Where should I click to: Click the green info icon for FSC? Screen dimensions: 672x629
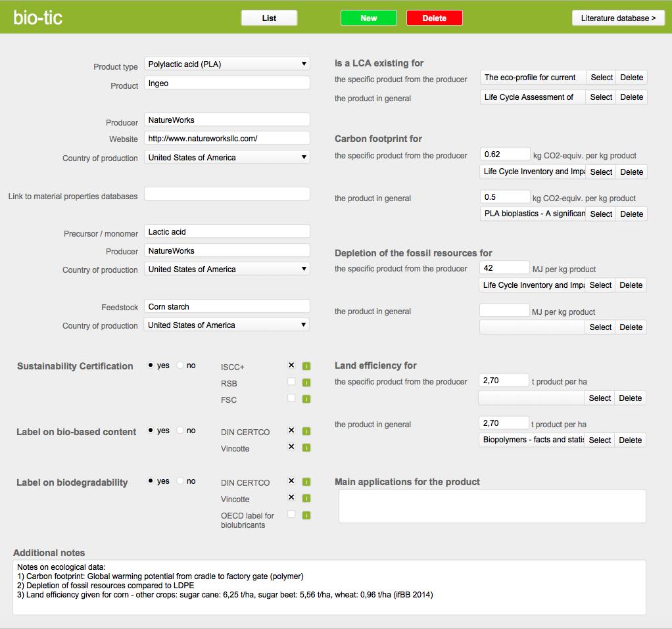click(x=306, y=399)
